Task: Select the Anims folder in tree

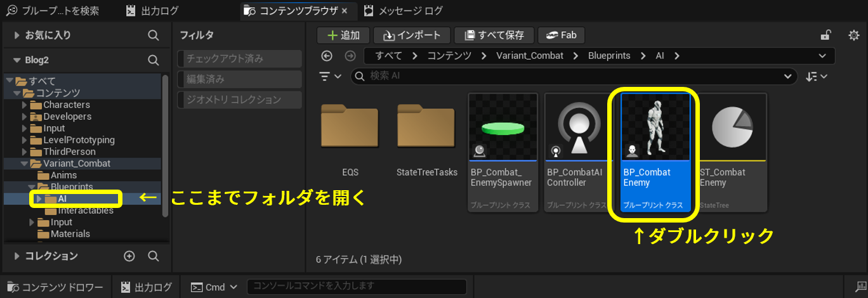Action: (63, 175)
